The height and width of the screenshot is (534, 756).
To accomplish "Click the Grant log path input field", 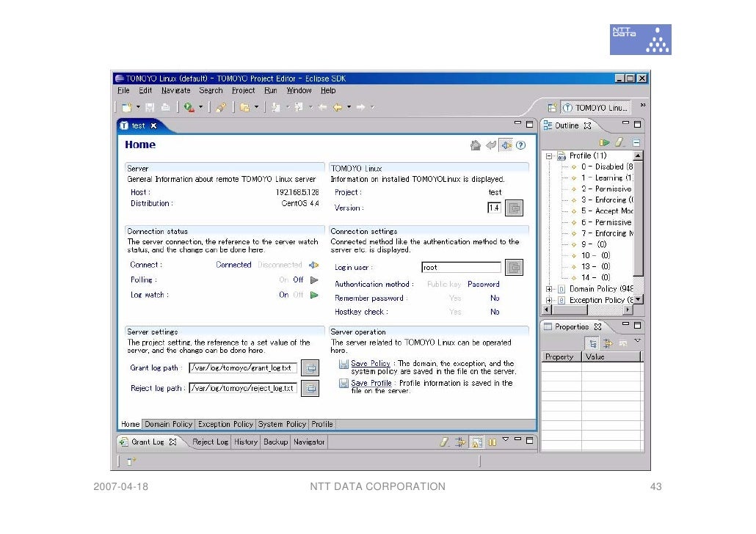I will (243, 368).
